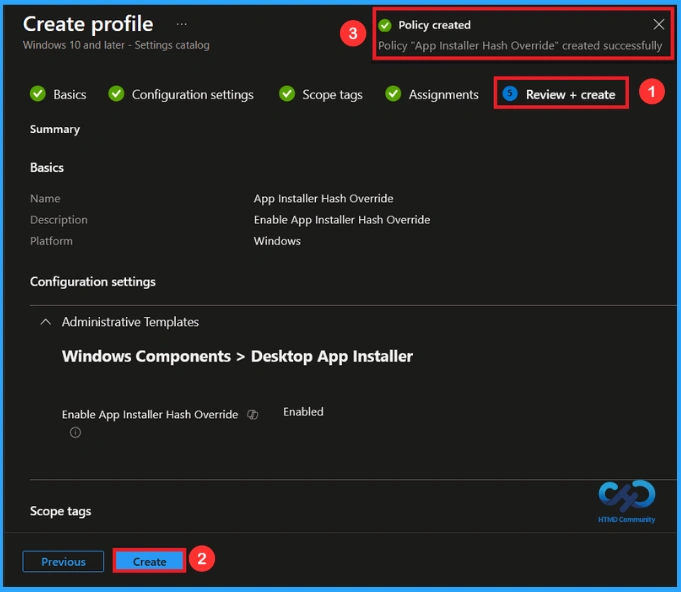681x592 pixels.
Task: Click the created successfully notification message
Action: [520, 46]
